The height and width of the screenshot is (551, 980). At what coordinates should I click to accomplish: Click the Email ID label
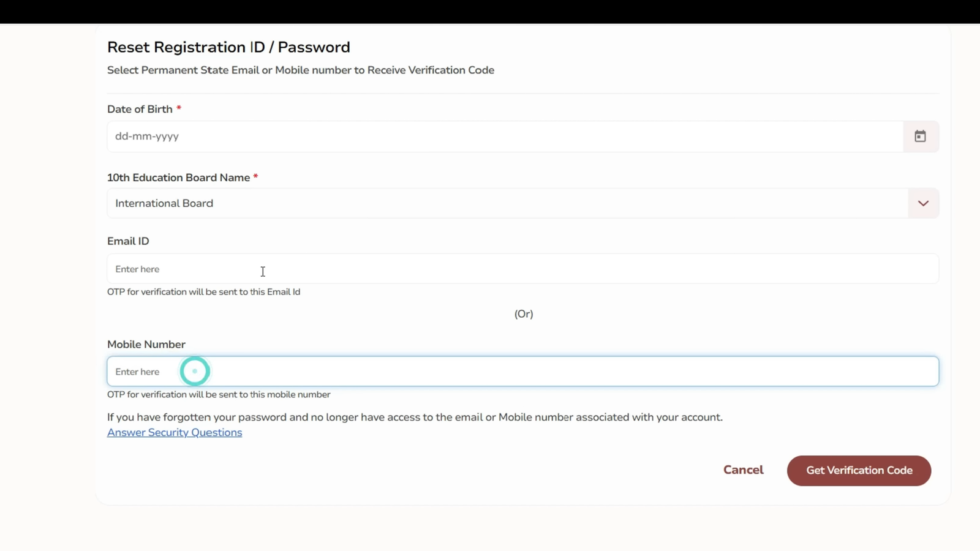click(128, 241)
